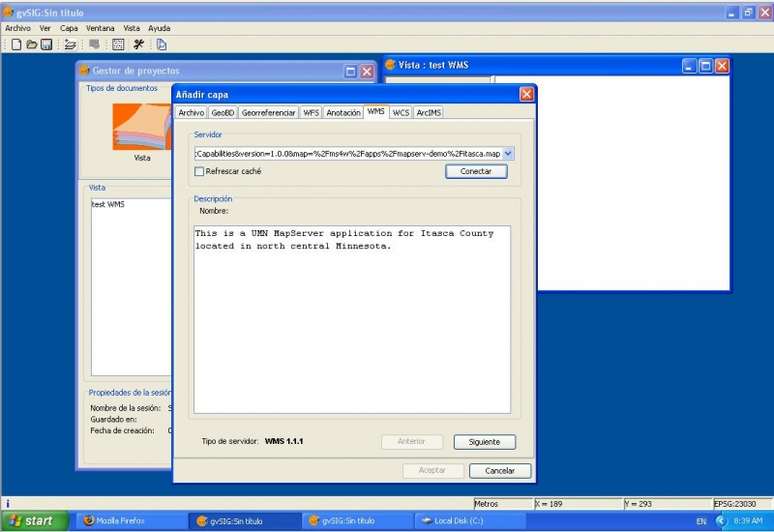The image size is (774, 532).
Task: Click the grid window toolbar icon
Action: click(118, 44)
